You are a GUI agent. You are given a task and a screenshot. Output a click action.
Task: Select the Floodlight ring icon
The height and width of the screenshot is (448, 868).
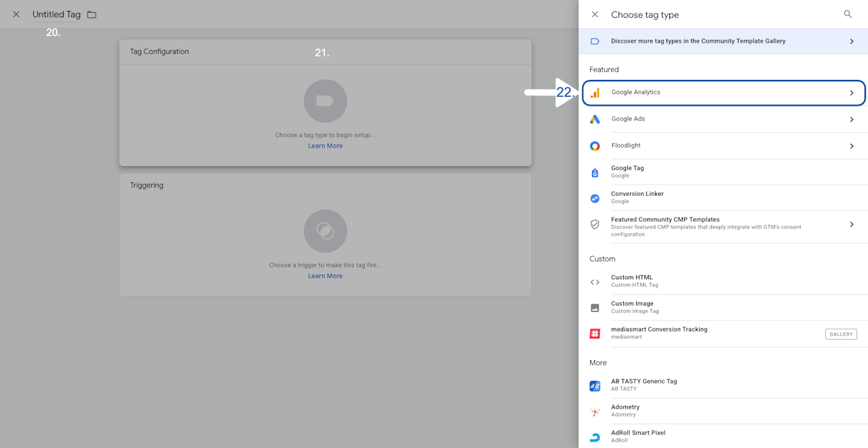coord(595,146)
